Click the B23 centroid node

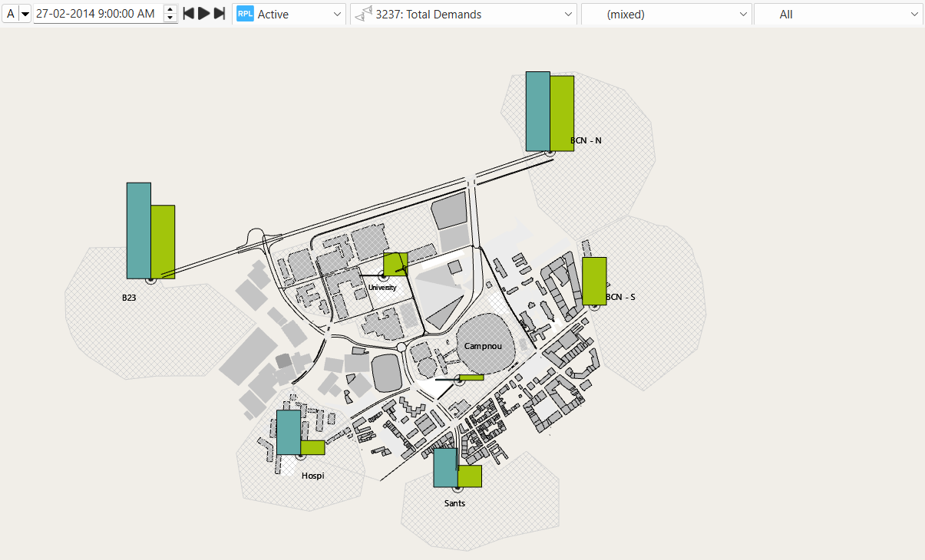(x=150, y=281)
